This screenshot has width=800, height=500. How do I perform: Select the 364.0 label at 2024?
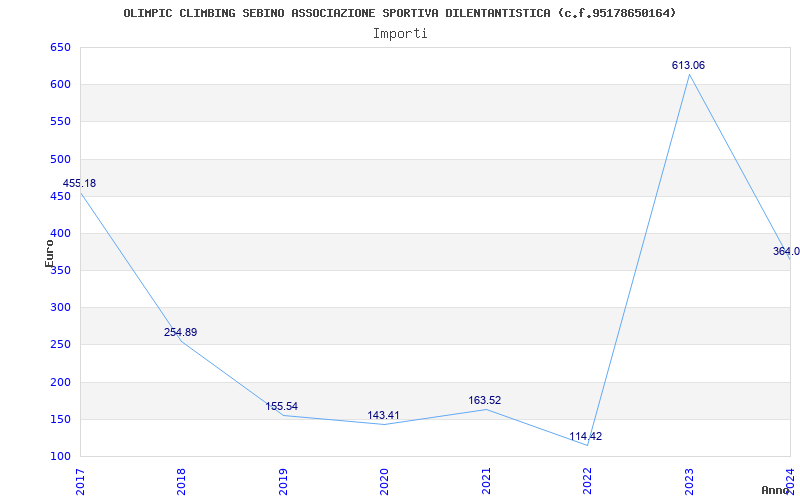(786, 252)
